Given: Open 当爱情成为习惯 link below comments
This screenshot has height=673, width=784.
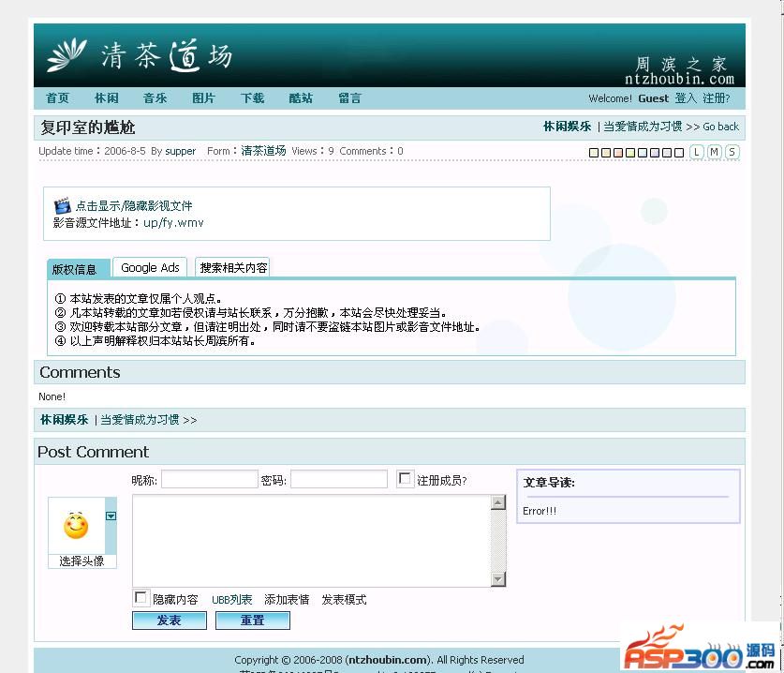Looking at the screenshot, I should coord(140,420).
